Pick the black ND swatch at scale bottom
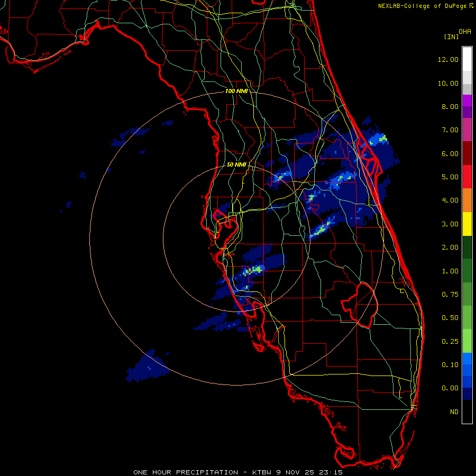 click(x=467, y=411)
